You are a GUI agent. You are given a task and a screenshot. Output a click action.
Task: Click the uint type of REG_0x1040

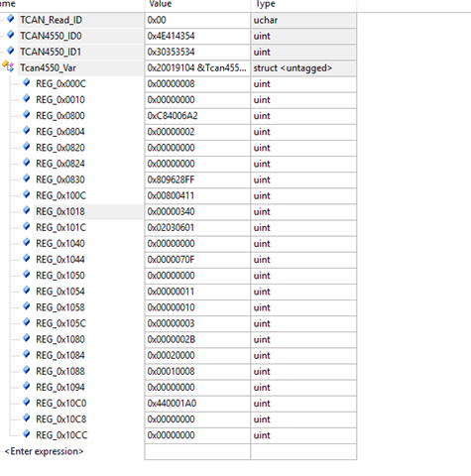pos(262,244)
